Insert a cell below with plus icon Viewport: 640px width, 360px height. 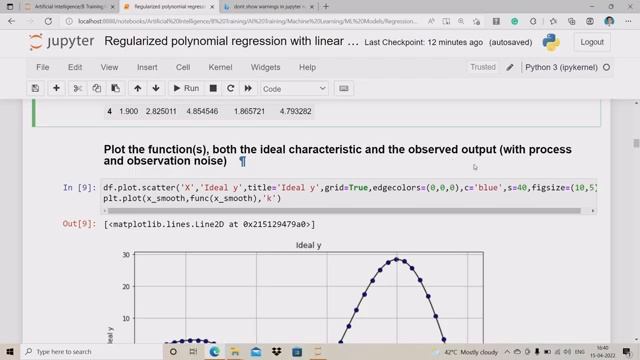point(56,89)
